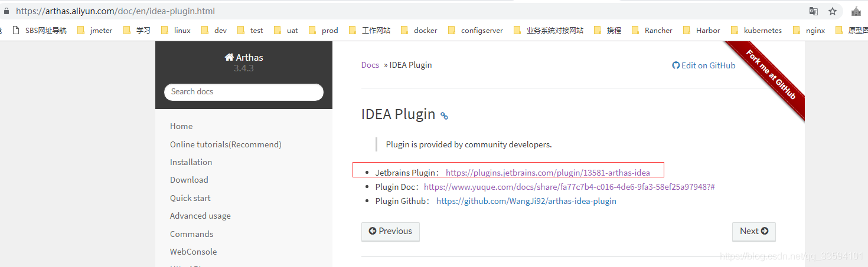The width and height of the screenshot is (868, 267).
Task: Open the 学习 bookmark folder
Action: click(x=137, y=30)
